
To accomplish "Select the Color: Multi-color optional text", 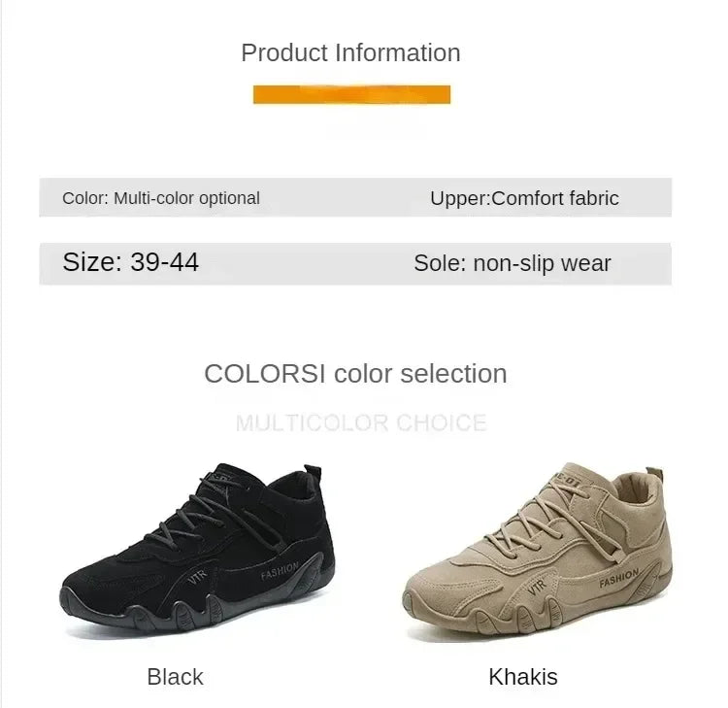I will tap(161, 198).
